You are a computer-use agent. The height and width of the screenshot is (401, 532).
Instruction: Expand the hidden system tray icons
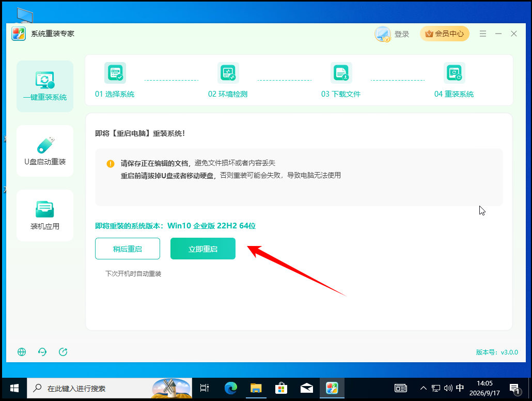coord(424,388)
